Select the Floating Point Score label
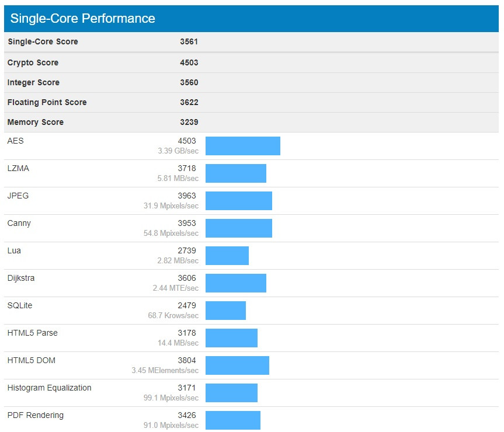The height and width of the screenshot is (432, 504). click(47, 103)
